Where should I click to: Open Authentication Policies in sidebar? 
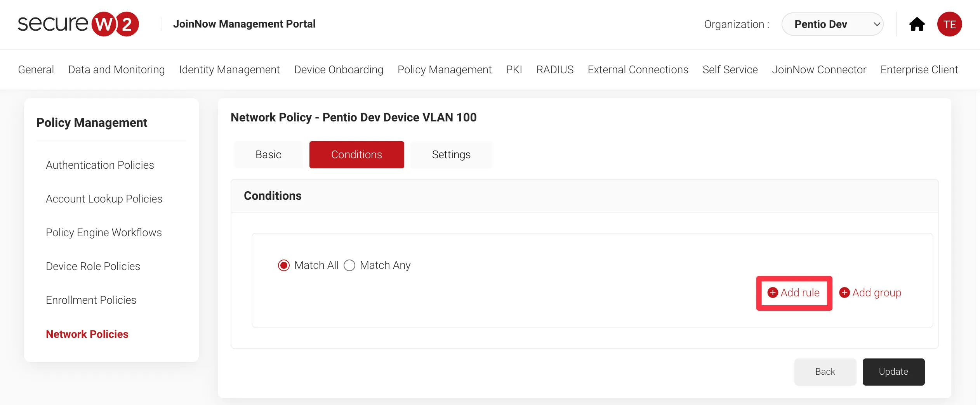(x=100, y=165)
